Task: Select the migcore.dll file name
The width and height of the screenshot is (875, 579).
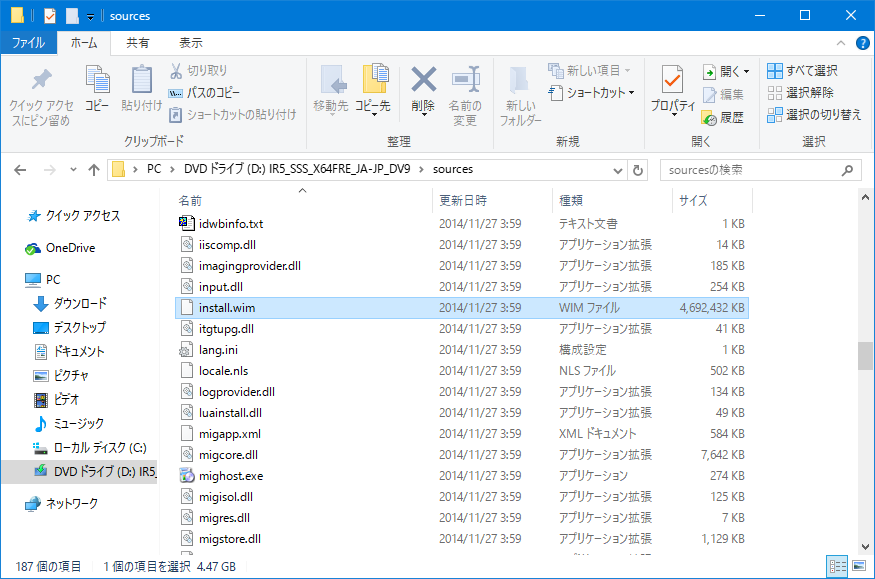Action: click(x=228, y=455)
